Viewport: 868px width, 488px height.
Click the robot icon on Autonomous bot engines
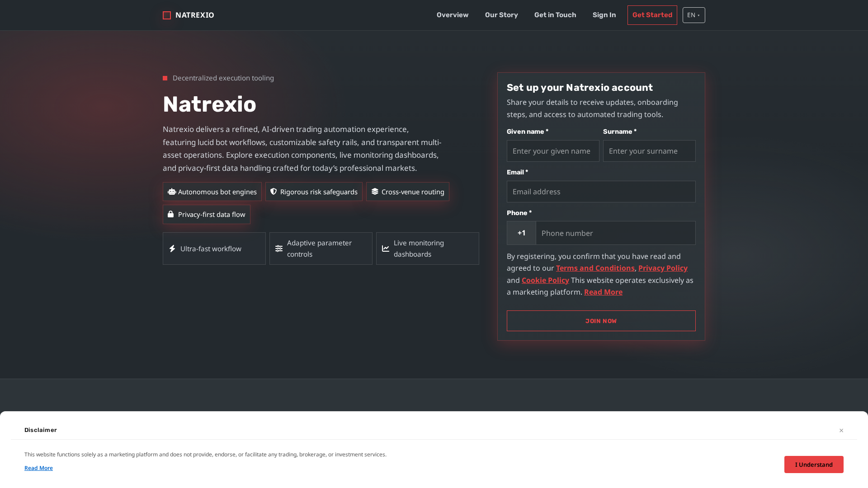[172, 192]
